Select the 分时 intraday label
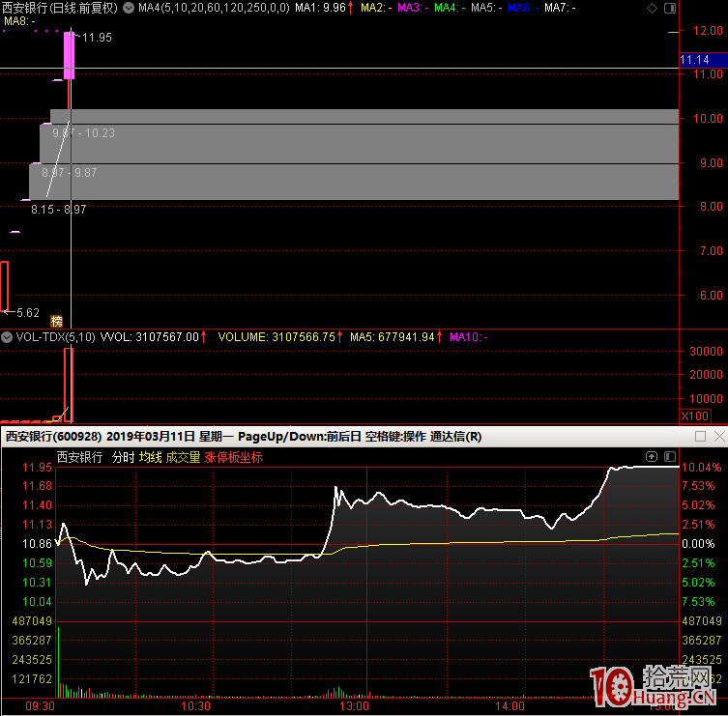Image resolution: width=728 pixels, height=716 pixels. pyautogui.click(x=124, y=458)
